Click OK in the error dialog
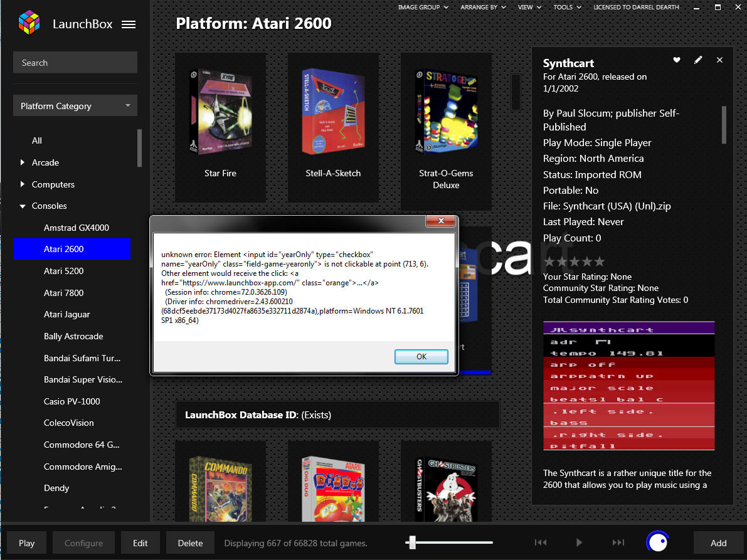The width and height of the screenshot is (747, 560). pos(421,357)
